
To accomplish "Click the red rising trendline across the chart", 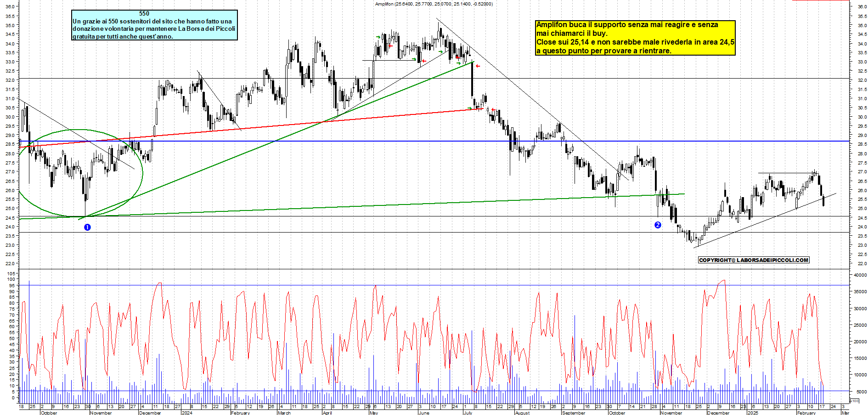I will tap(252, 128).
